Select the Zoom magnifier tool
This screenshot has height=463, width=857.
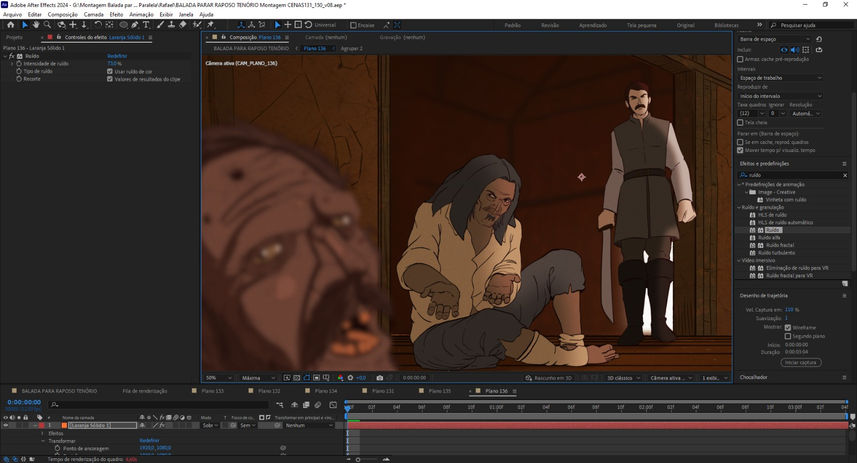pyautogui.click(x=47, y=25)
